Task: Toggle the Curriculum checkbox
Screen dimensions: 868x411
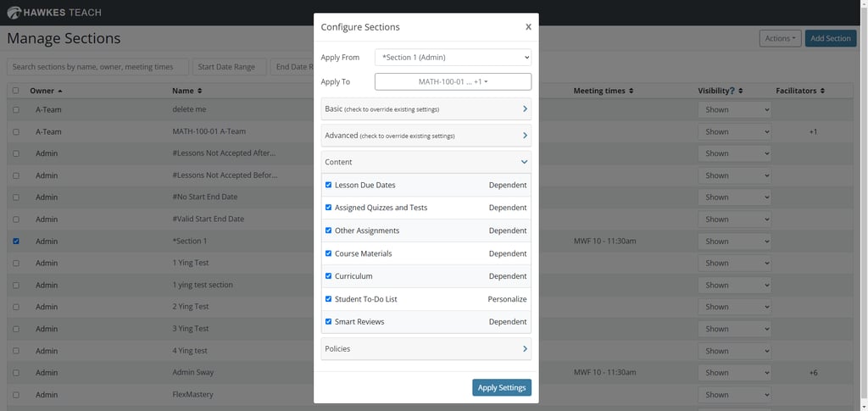Action: [329, 276]
